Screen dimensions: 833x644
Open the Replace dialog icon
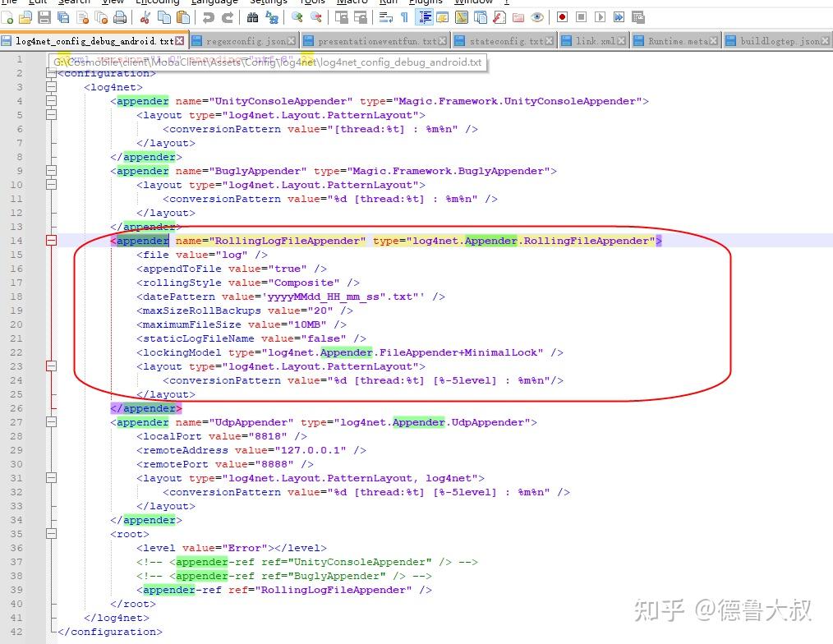[x=272, y=17]
